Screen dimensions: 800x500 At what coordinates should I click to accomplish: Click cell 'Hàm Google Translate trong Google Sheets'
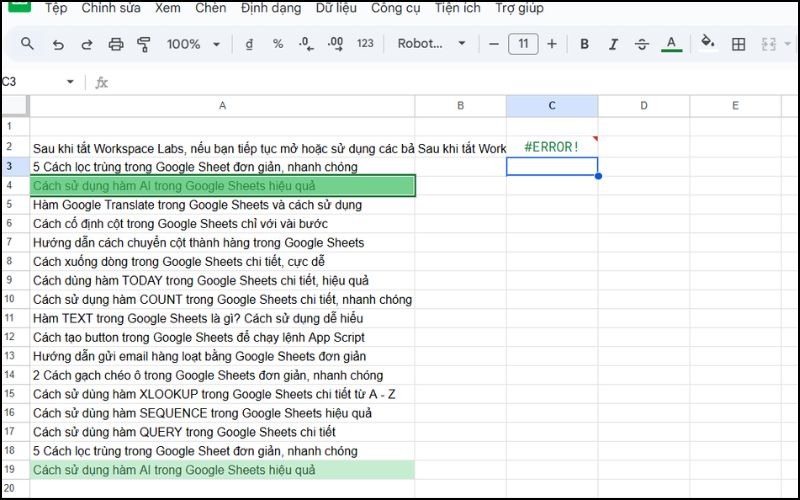[x=222, y=205]
